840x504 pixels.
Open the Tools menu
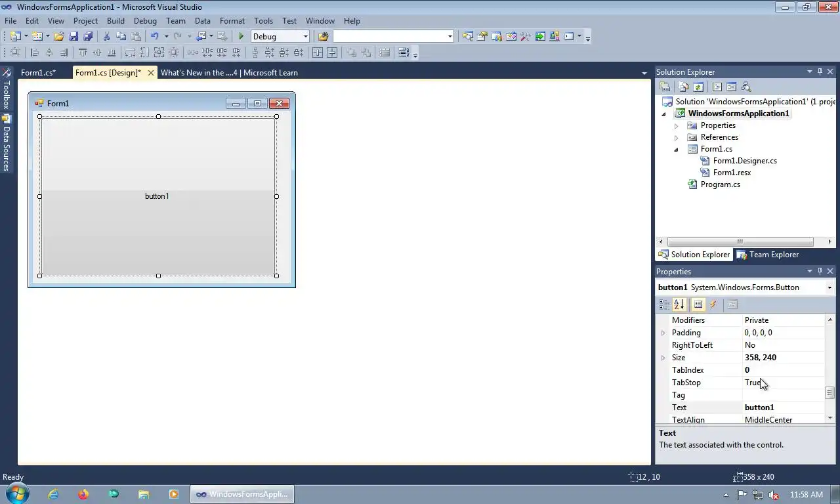pyautogui.click(x=263, y=21)
